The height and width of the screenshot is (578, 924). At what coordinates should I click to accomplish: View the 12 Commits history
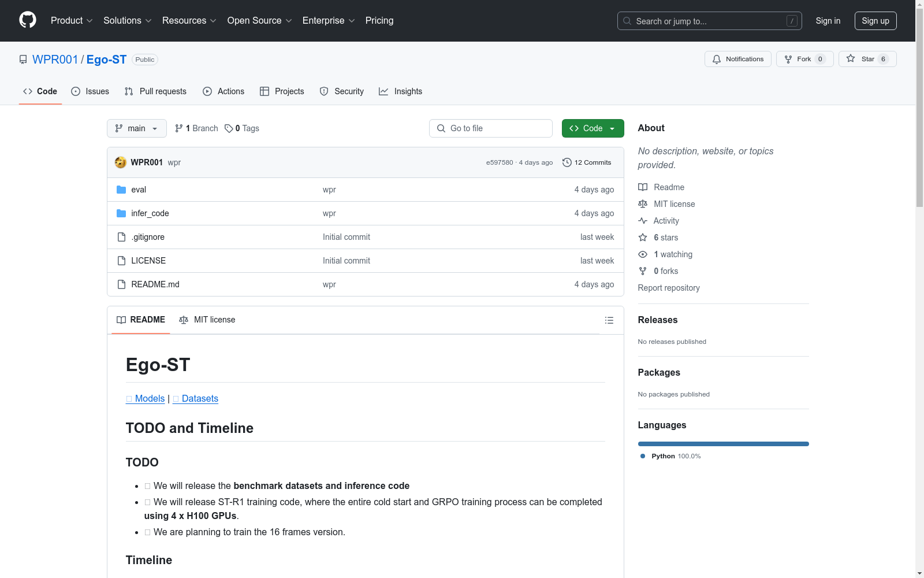(x=587, y=162)
